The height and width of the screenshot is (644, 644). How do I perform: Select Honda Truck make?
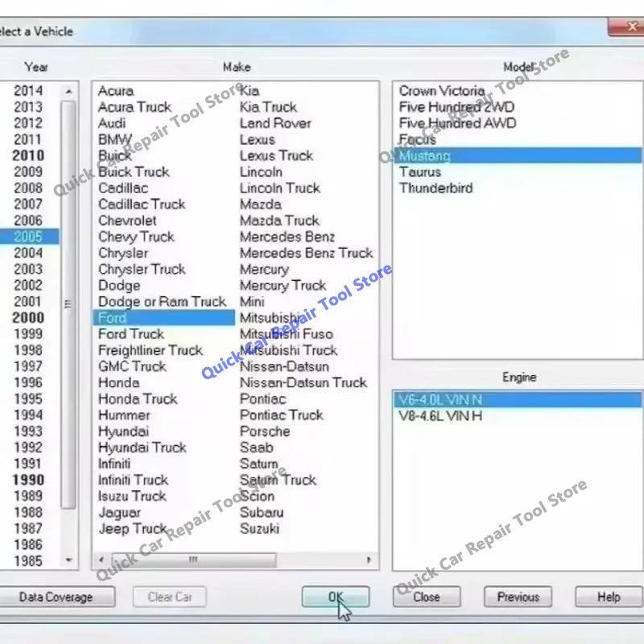coord(138,398)
